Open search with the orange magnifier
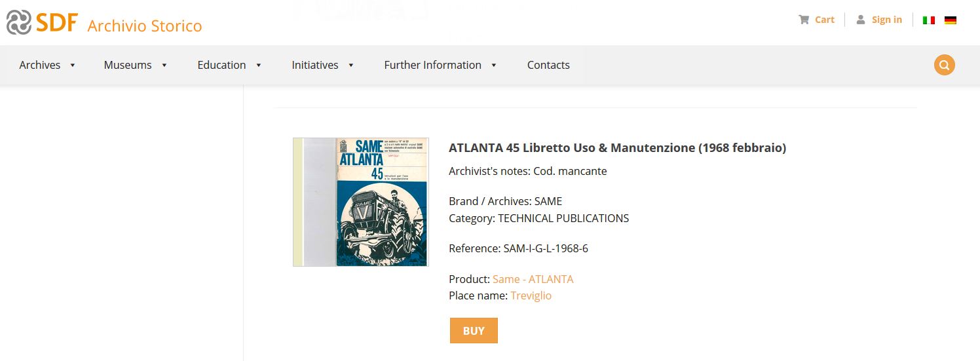The image size is (980, 361). point(944,65)
